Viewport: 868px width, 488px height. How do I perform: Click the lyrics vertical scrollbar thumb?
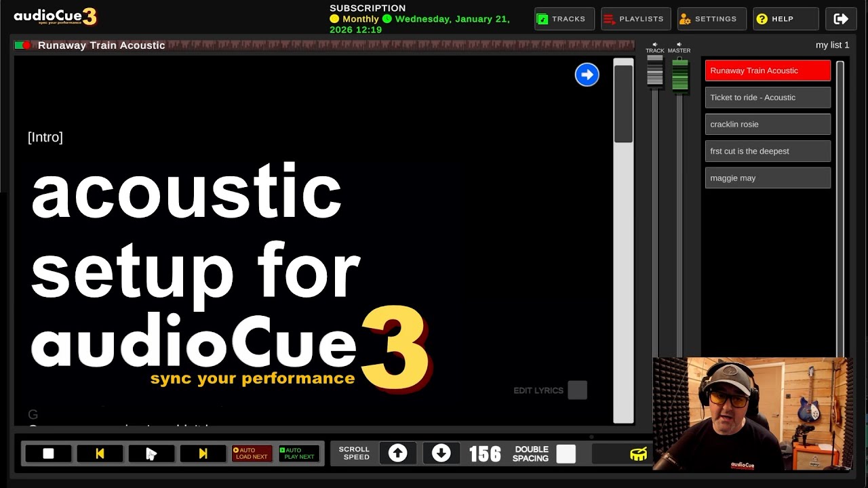click(x=623, y=103)
